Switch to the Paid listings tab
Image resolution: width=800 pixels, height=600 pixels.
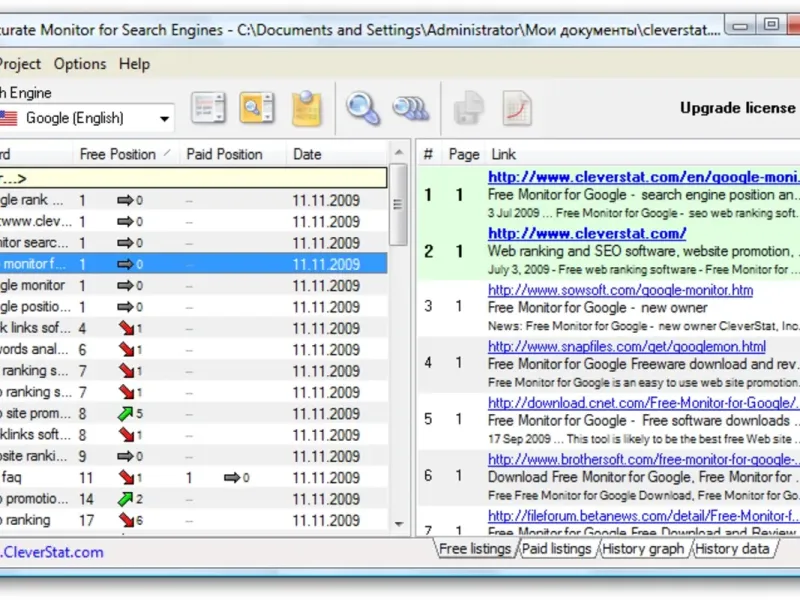[557, 549]
